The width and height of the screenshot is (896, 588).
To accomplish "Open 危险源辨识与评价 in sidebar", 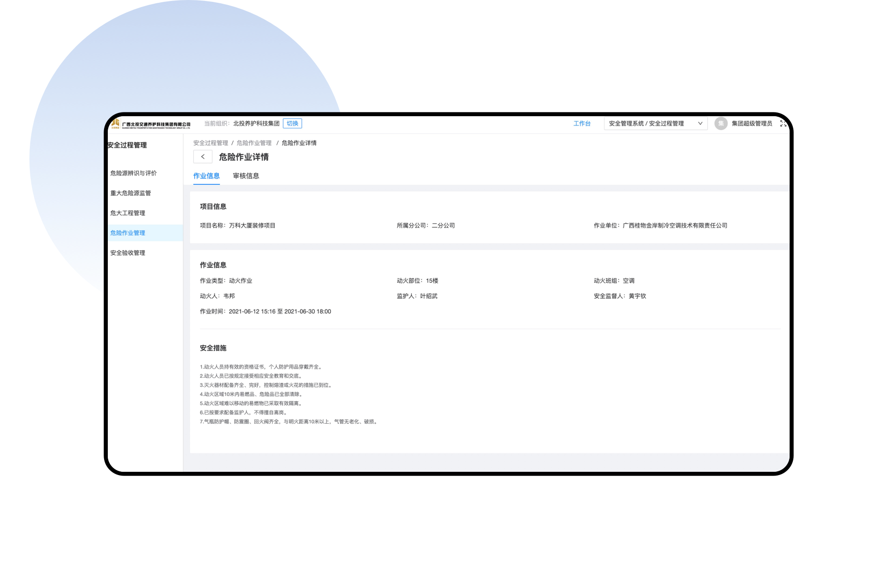I will click(133, 173).
